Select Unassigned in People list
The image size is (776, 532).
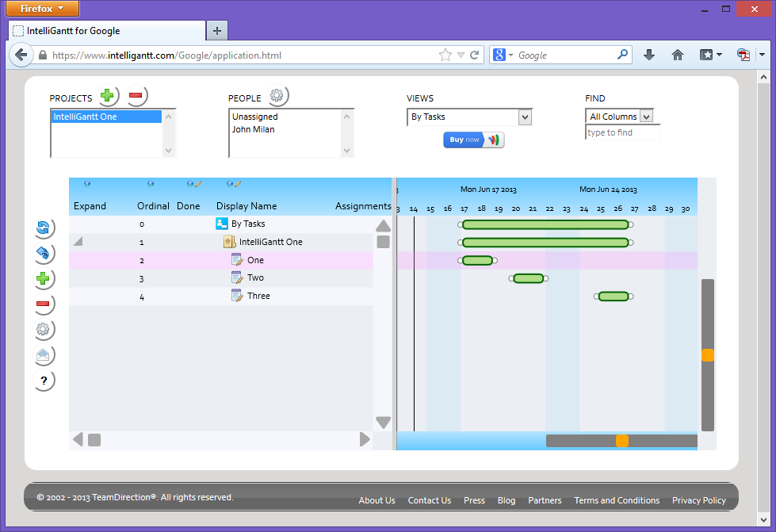tap(255, 117)
